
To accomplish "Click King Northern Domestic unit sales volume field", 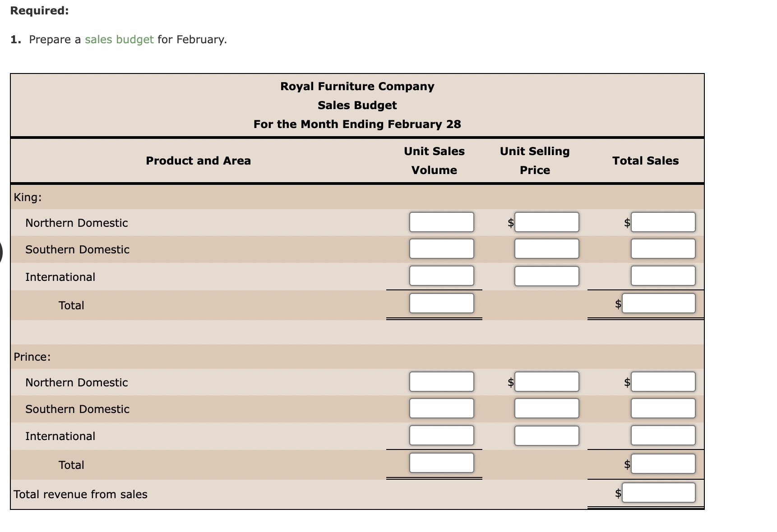I will [x=441, y=222].
